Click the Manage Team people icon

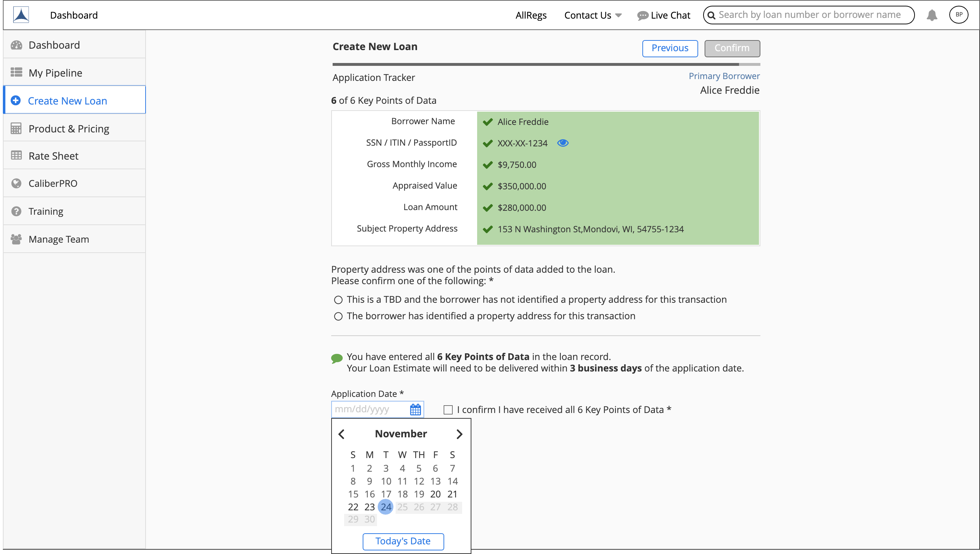click(x=16, y=239)
